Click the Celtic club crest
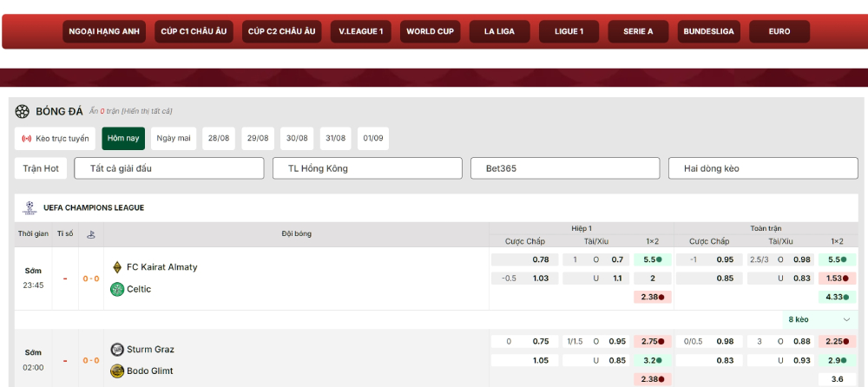Image resolution: width=868 pixels, height=387 pixels. tap(117, 289)
